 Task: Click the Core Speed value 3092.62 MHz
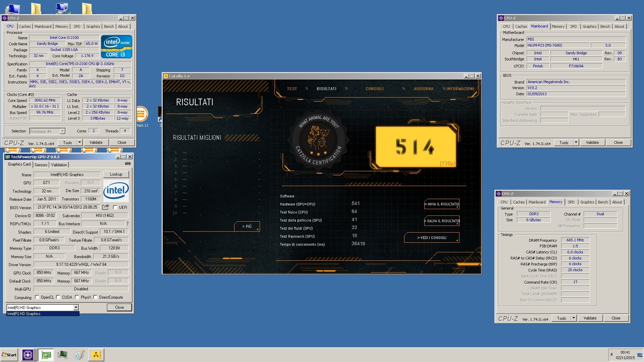45,100
